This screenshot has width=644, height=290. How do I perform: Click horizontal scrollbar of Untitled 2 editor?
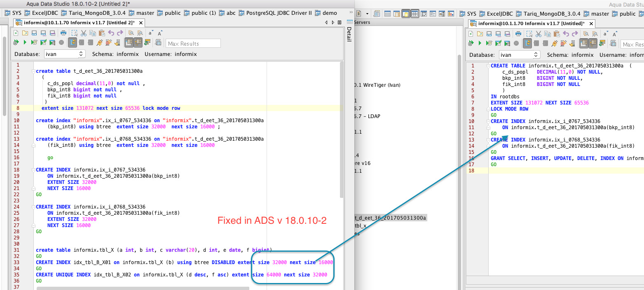pyautogui.click(x=143, y=288)
